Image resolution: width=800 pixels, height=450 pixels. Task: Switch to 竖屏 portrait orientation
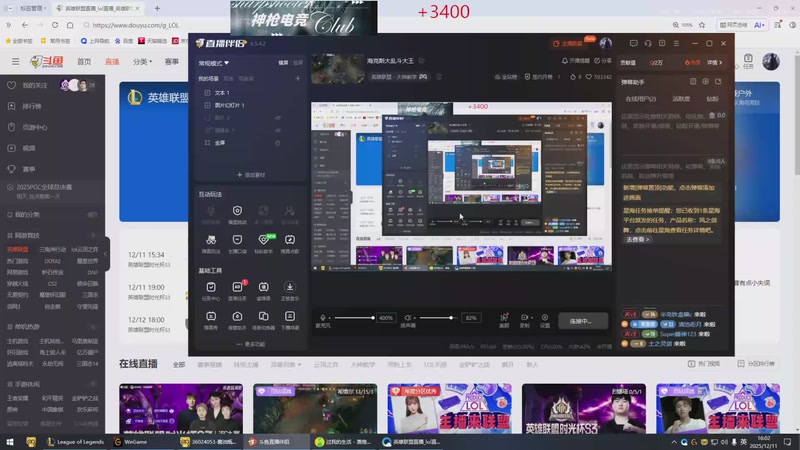298,63
